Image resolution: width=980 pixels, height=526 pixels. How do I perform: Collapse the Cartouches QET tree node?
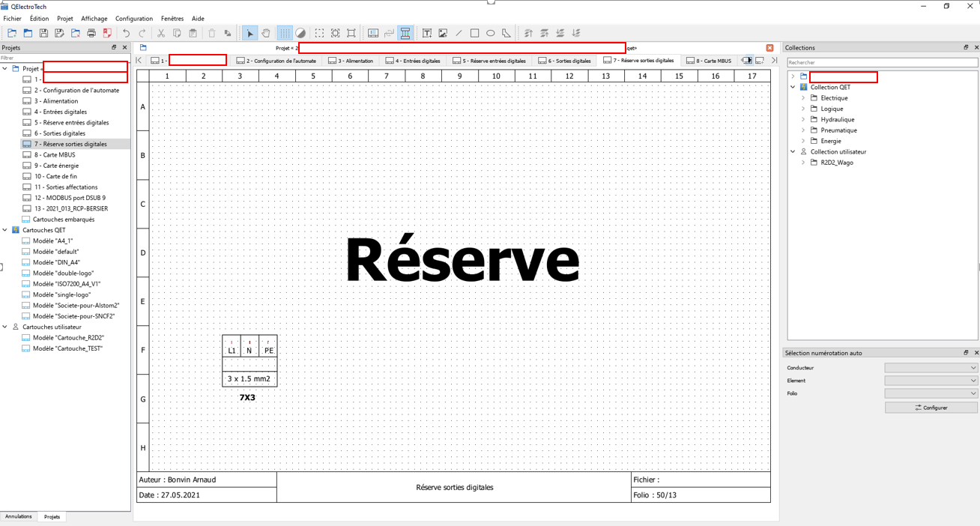(5, 230)
